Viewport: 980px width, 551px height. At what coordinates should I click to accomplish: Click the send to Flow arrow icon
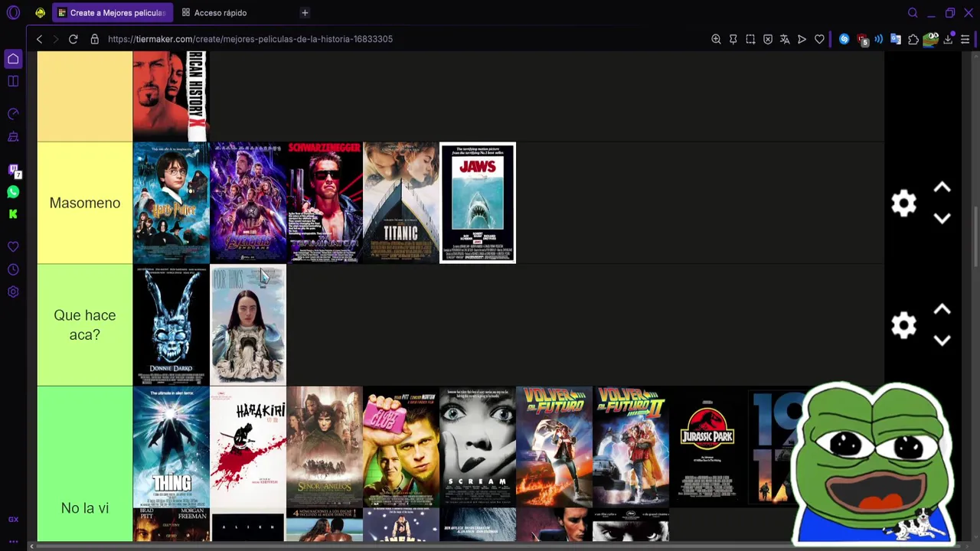[802, 39]
